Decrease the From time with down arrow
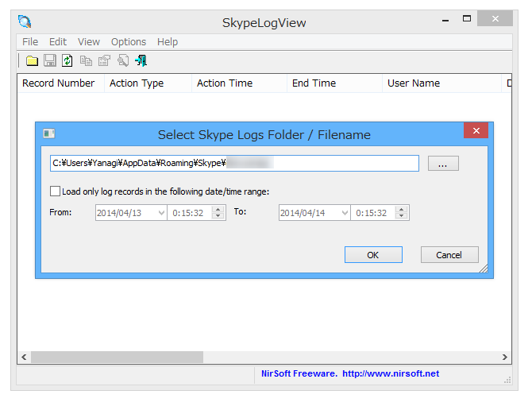The height and width of the screenshot is (406, 532). tap(218, 216)
